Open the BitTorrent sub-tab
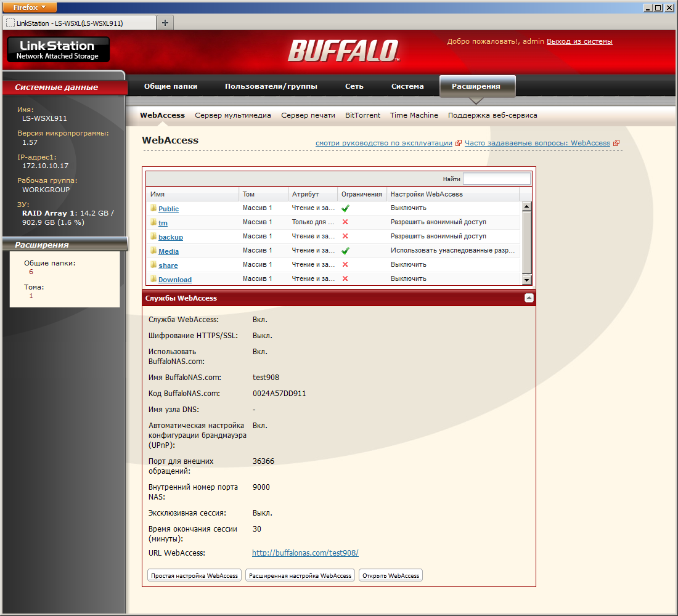This screenshot has width=678, height=616. point(363,115)
